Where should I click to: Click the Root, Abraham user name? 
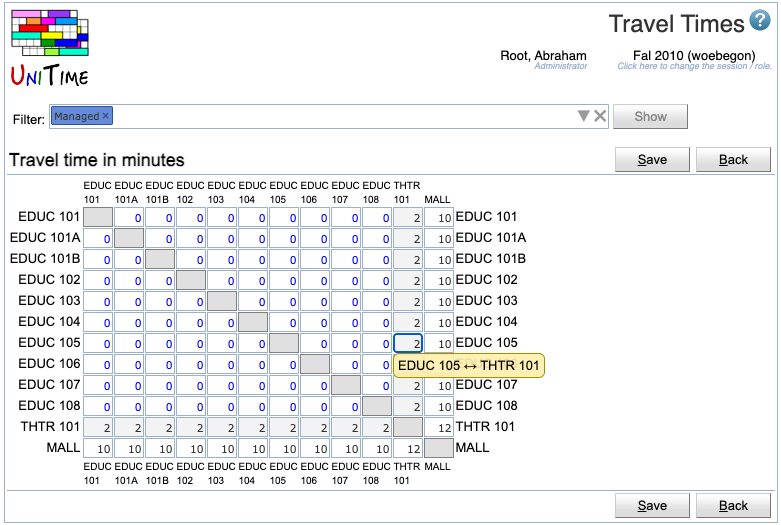pos(543,55)
